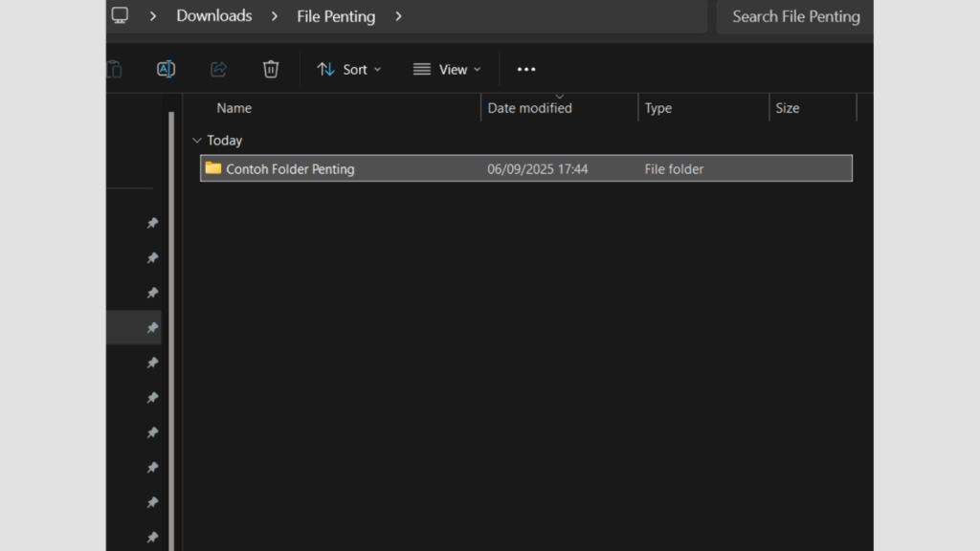Open the View dropdown menu
The width and height of the screenshot is (980, 551).
[x=447, y=69]
